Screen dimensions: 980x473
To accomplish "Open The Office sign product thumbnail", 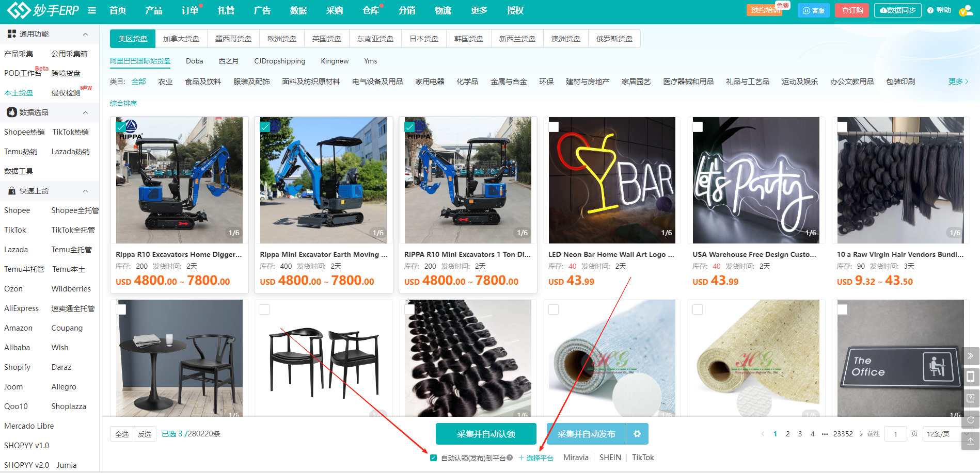I will (x=900, y=358).
